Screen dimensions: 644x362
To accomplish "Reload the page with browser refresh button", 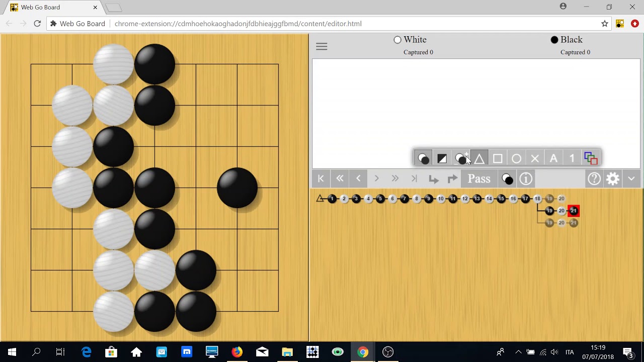I will point(37,24).
